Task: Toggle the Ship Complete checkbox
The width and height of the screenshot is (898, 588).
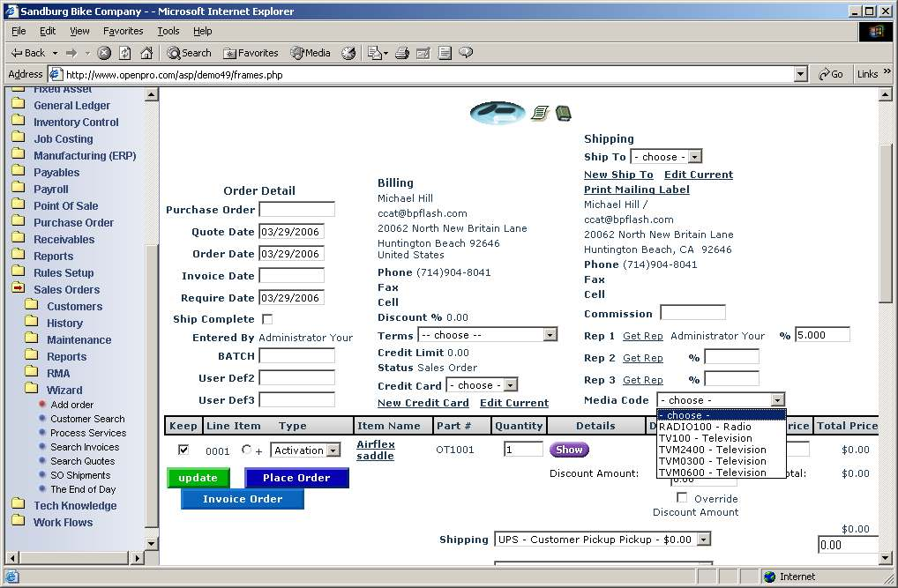Action: click(267, 319)
